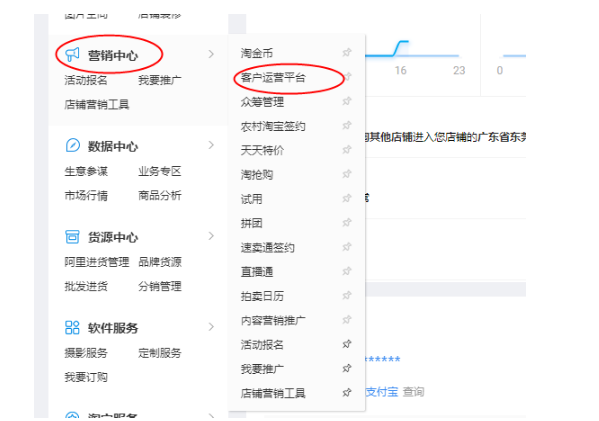Image resolution: width=599 pixels, height=421 pixels.
Task: Click the 支付宝 link
Action: 382,392
